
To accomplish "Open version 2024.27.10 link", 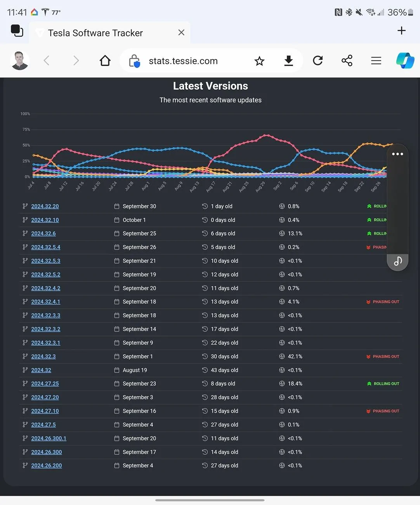I will (45, 411).
